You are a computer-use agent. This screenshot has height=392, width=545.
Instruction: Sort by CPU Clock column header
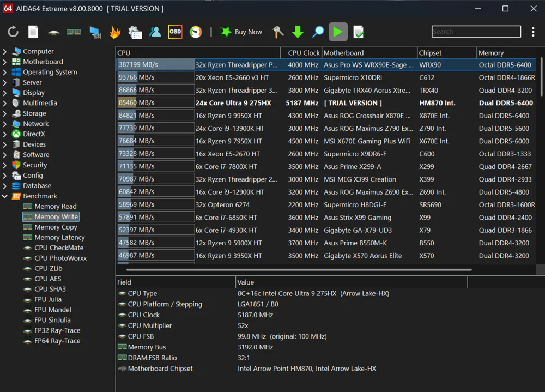[303, 53]
